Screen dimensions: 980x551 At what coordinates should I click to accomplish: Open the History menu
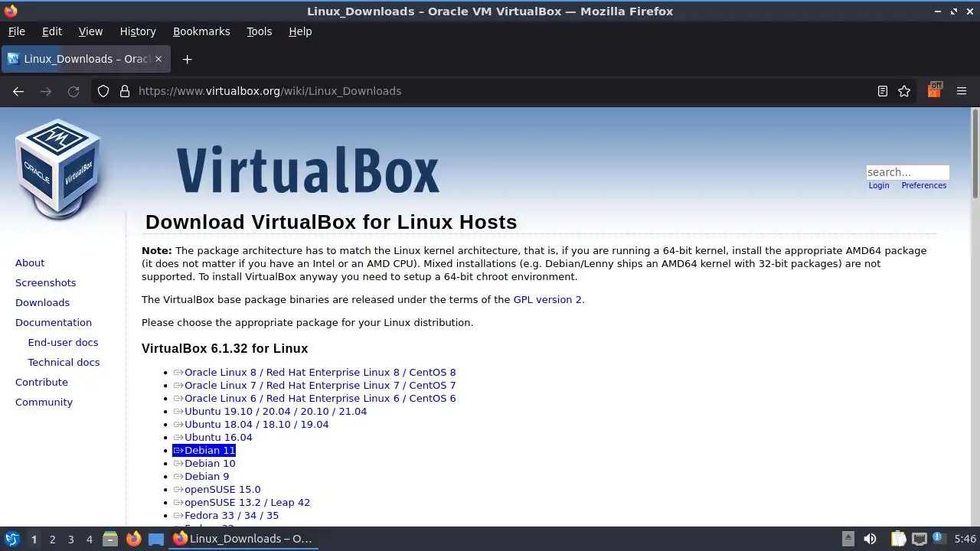point(138,31)
